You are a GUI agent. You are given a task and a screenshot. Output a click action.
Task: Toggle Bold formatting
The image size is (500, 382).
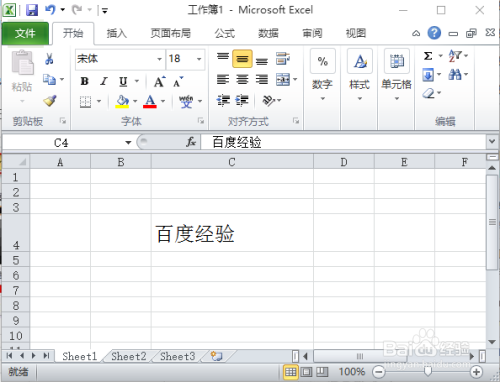(x=85, y=81)
